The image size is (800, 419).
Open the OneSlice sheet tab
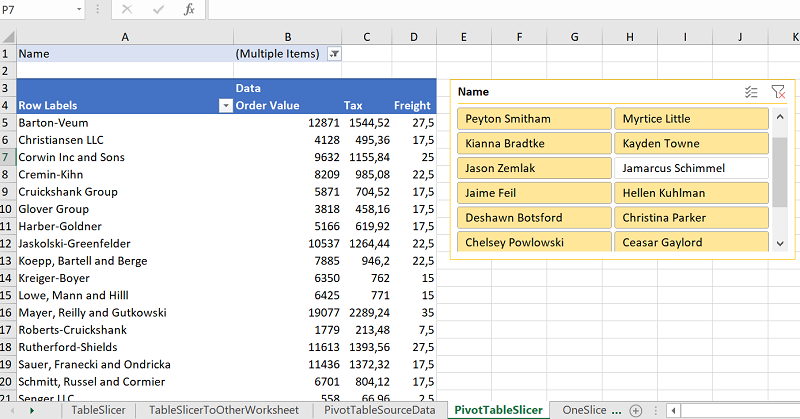click(x=584, y=410)
